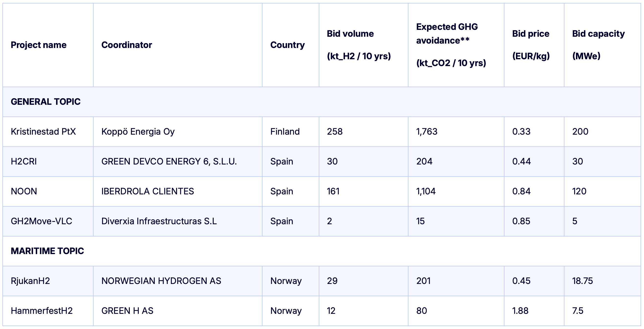644x329 pixels.
Task: Click the Project name column header
Action: point(38,45)
